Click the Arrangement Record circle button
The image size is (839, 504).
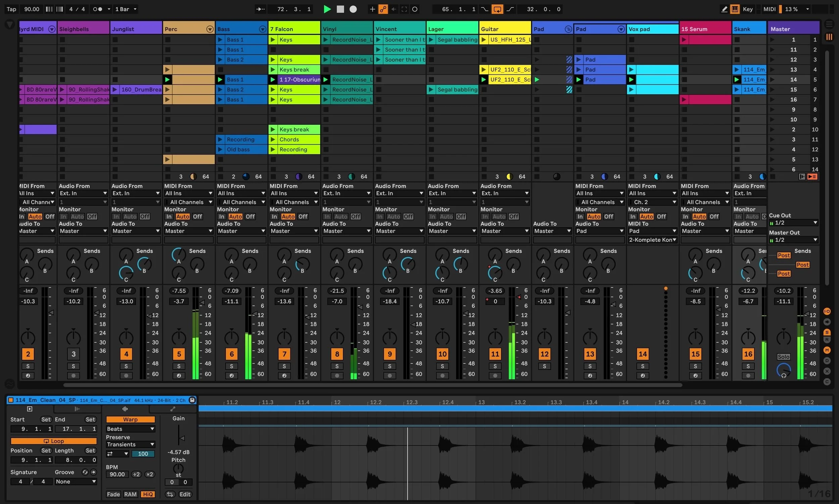[353, 9]
